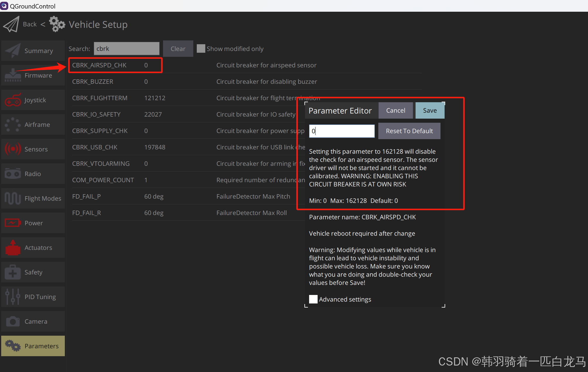Click the paper plane fly-view icon
The width and height of the screenshot is (588, 372).
(x=11, y=24)
